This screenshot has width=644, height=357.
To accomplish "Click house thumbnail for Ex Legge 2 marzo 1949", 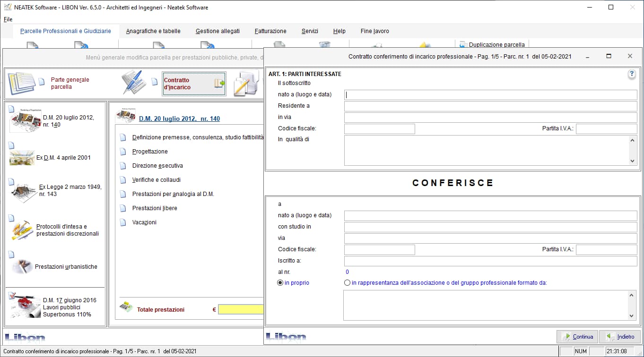I will 25,193.
